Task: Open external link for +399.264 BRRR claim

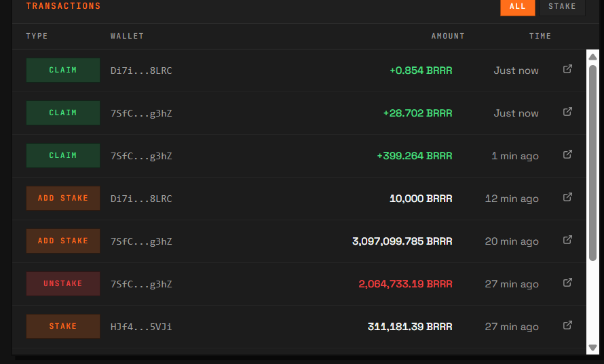Action: pos(567,155)
